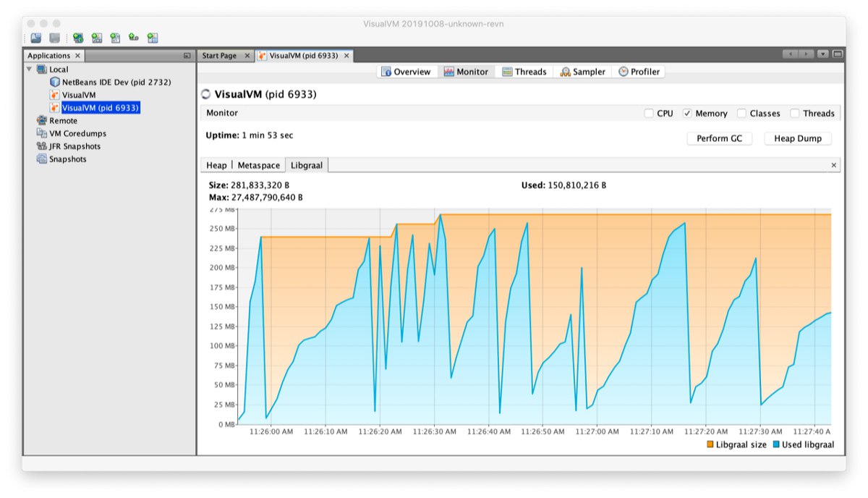Screen dimensions: 868x498
Task: Close the Applications panel tab
Action: [x=78, y=56]
